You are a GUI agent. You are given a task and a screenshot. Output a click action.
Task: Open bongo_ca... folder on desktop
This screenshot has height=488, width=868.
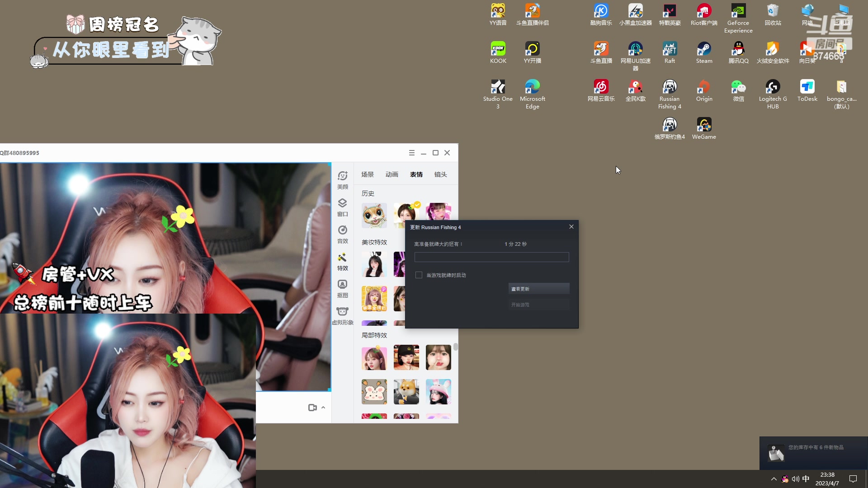point(841,94)
